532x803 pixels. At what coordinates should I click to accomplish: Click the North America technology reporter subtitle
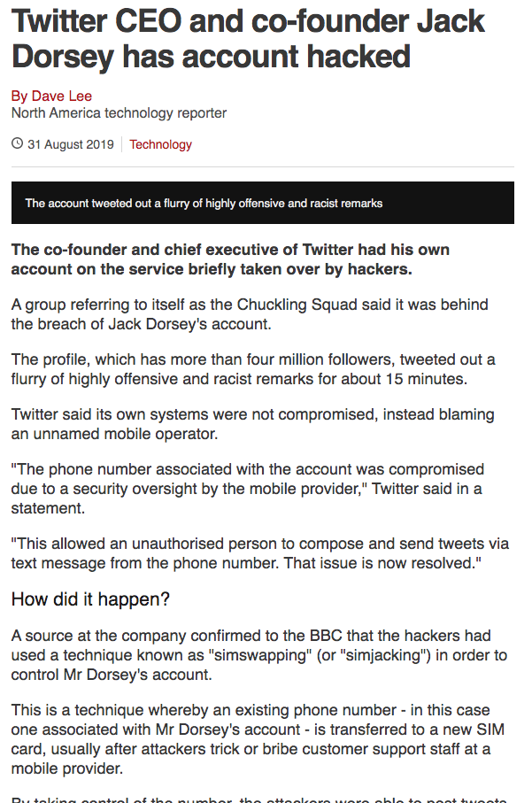[x=119, y=113]
